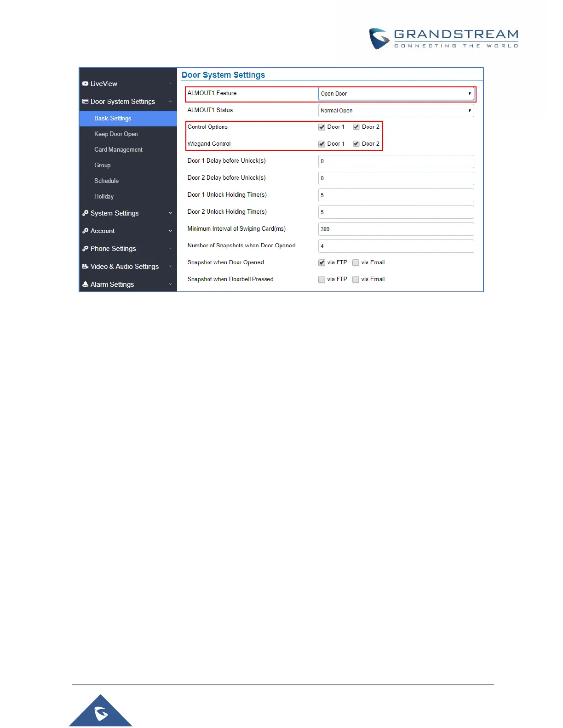The image size is (563, 728).
Task: Expand the LiveView menu chevron
Action: pos(170,84)
